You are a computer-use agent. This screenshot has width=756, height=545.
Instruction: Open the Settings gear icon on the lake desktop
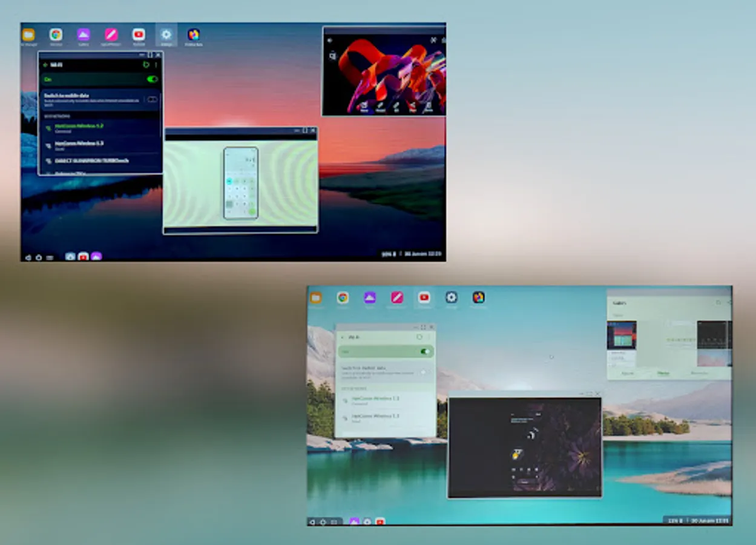452,297
